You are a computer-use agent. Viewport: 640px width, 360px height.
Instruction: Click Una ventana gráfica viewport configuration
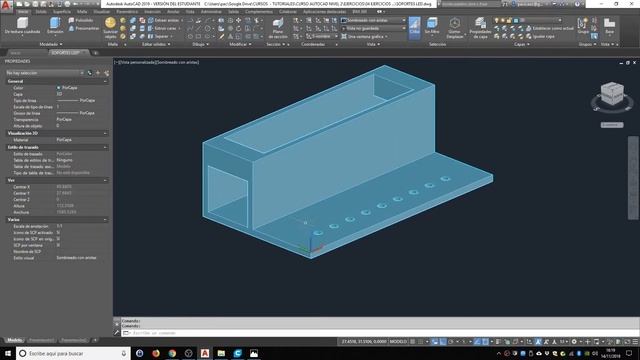pyautogui.click(x=364, y=36)
